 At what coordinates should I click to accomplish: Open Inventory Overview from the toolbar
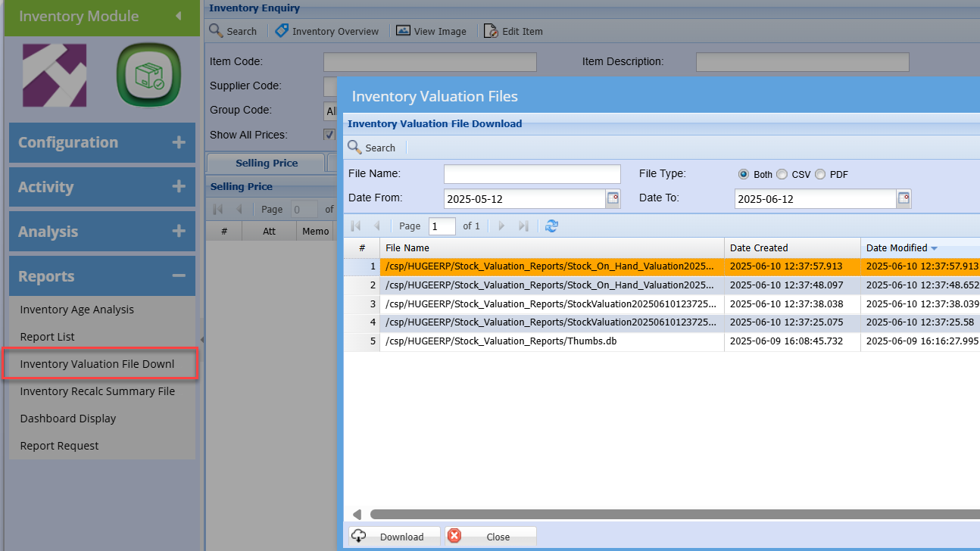327,31
